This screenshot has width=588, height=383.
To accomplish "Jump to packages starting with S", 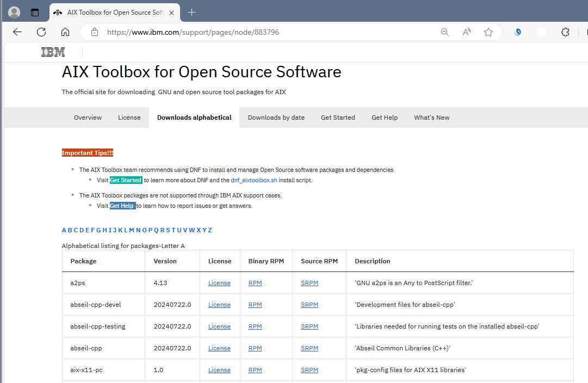I will click(168, 230).
